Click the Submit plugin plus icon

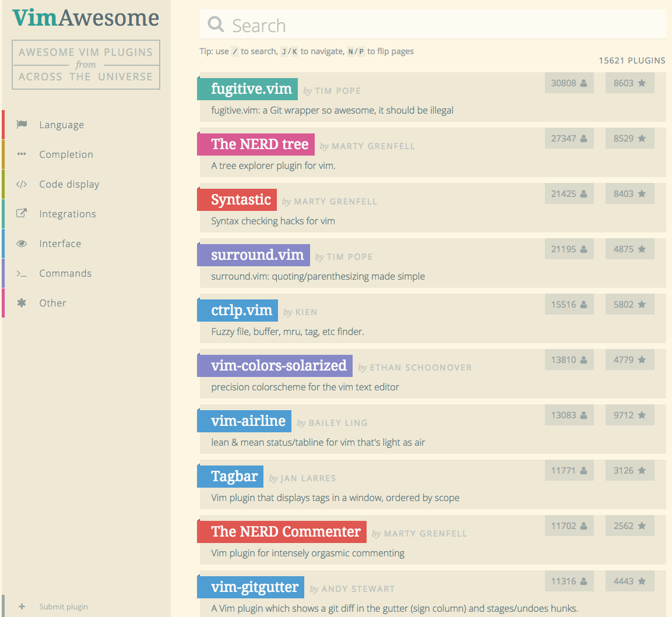point(22,607)
